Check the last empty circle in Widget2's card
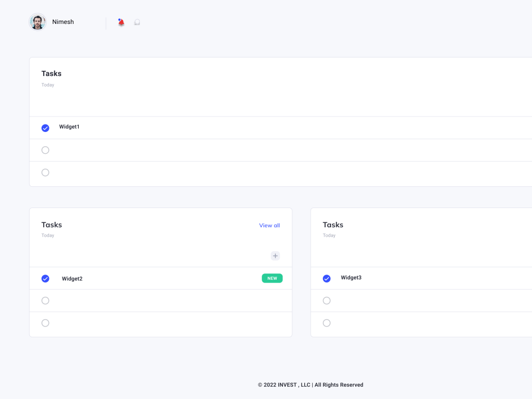The height and width of the screenshot is (399, 532). (45, 323)
